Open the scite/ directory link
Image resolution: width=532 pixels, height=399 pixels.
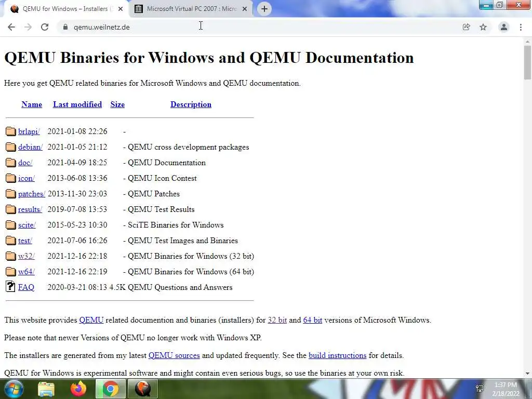coord(27,225)
